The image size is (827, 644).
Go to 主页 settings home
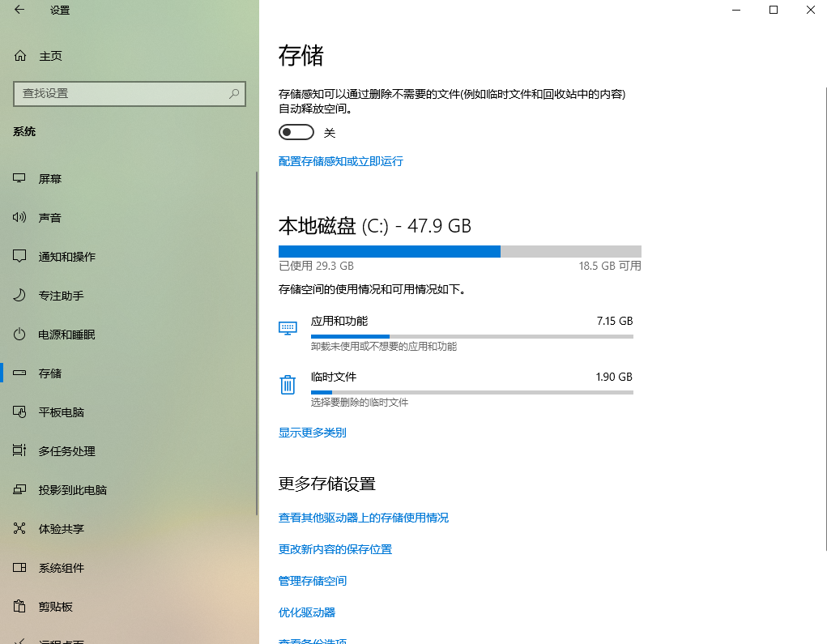128,56
